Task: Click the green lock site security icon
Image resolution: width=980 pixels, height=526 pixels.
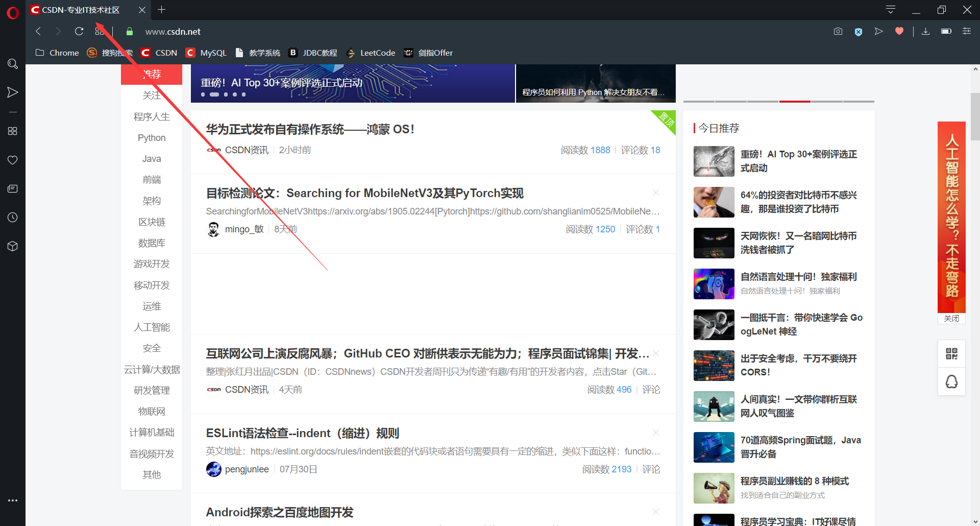Action: [x=130, y=32]
